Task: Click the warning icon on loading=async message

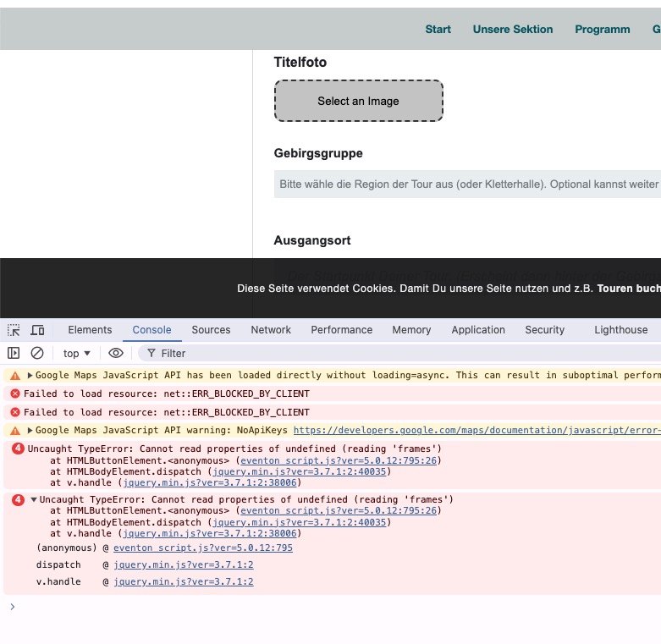Action: click(x=15, y=376)
